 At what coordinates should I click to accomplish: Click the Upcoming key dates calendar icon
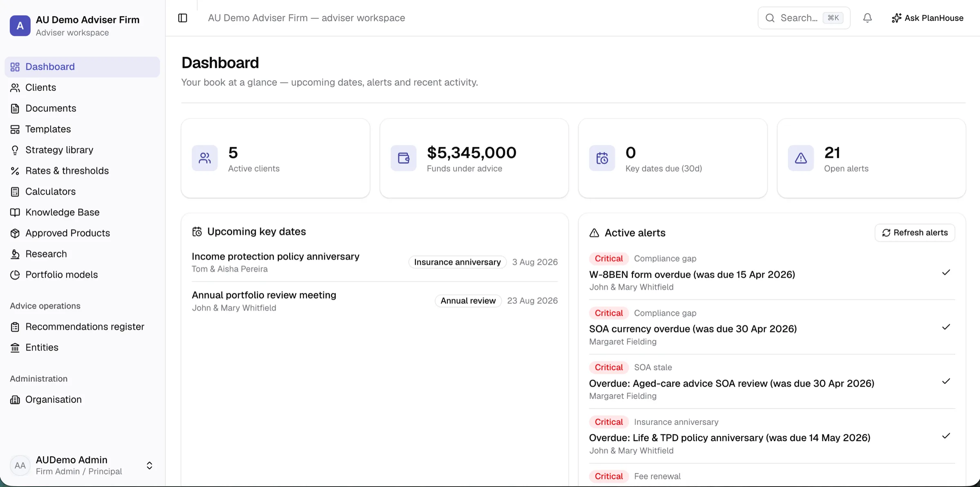click(x=197, y=232)
